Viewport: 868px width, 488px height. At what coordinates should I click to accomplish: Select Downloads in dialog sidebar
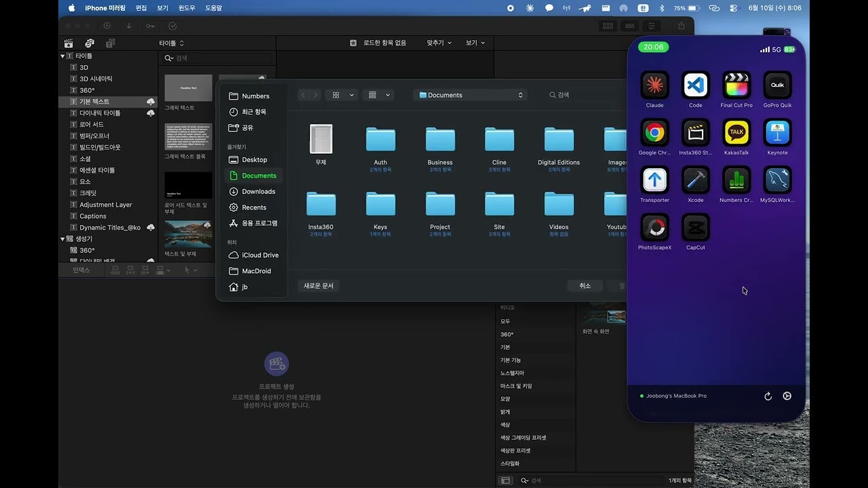(x=255, y=192)
